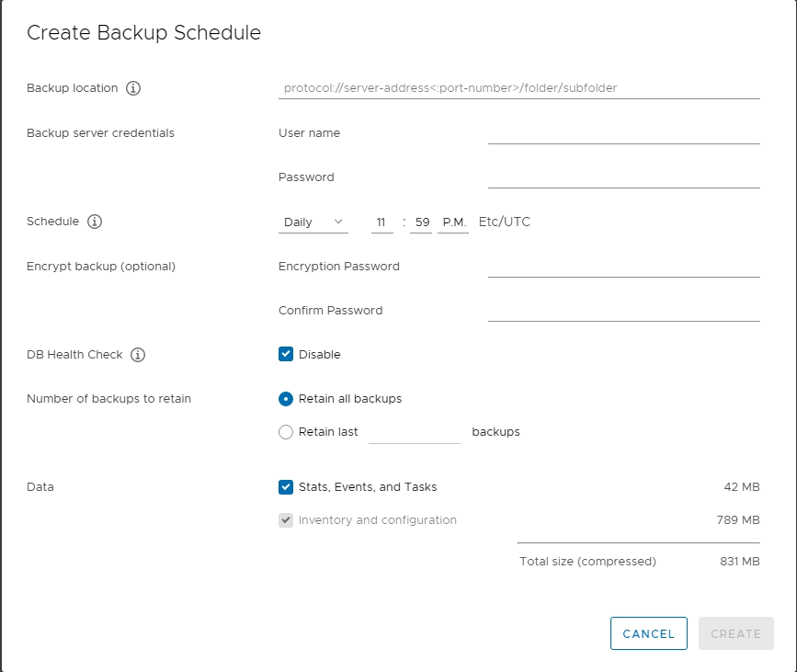Click the Retain last number input field

click(x=415, y=432)
